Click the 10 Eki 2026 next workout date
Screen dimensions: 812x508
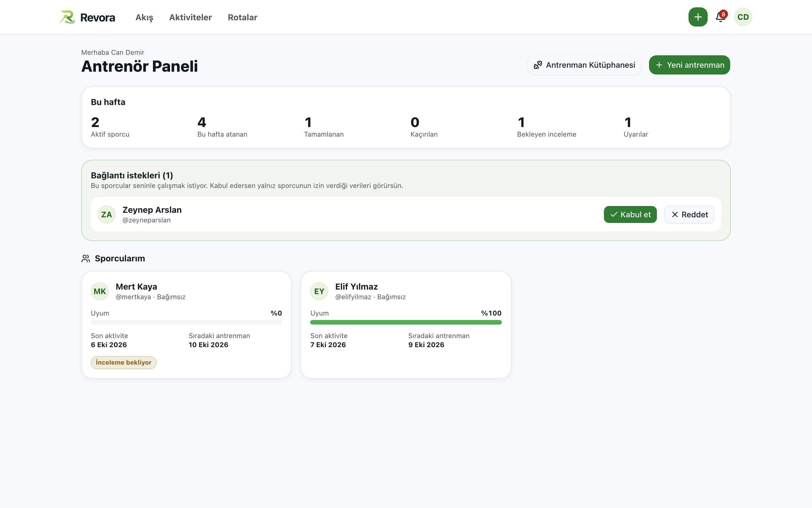click(208, 345)
